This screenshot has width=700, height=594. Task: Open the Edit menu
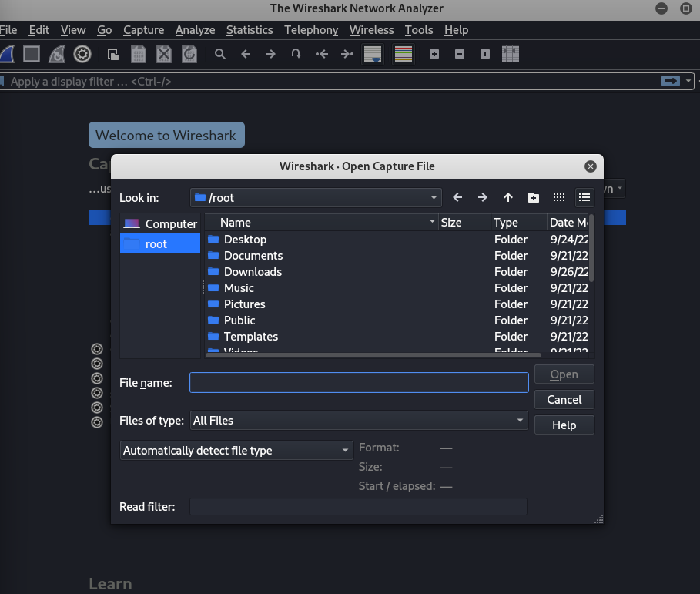tap(39, 30)
